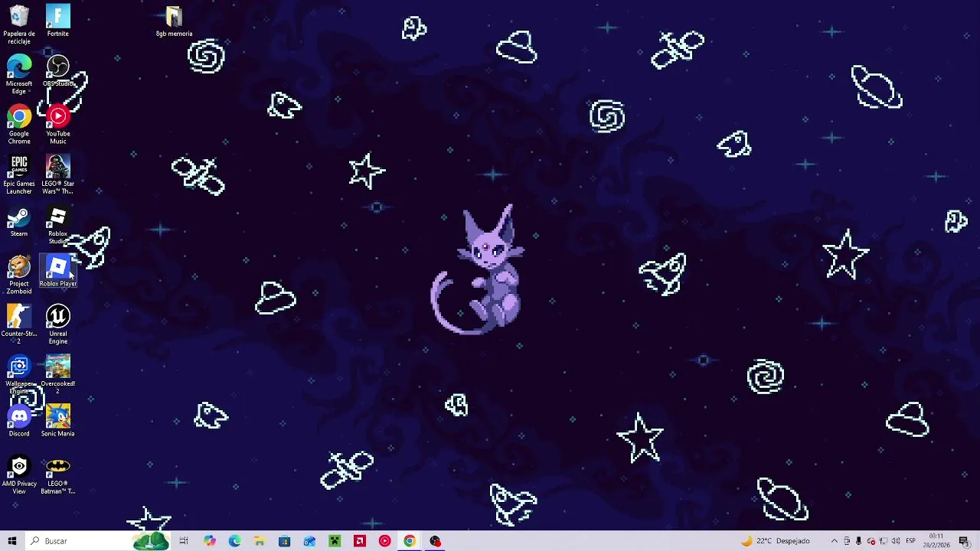Screen dimensions: 980x551
Task: Select the Microsoft Edge desktop shortcut
Action: point(19,75)
